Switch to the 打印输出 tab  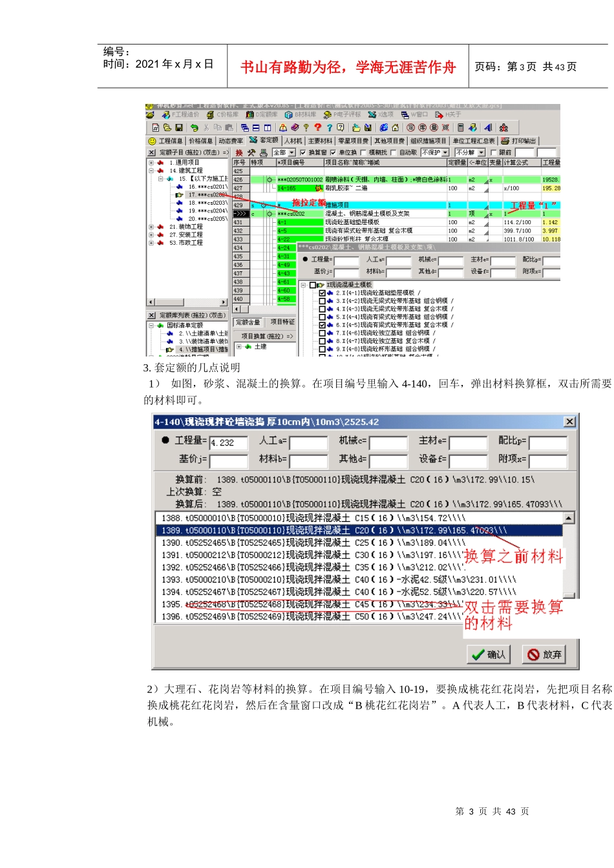coord(518,141)
